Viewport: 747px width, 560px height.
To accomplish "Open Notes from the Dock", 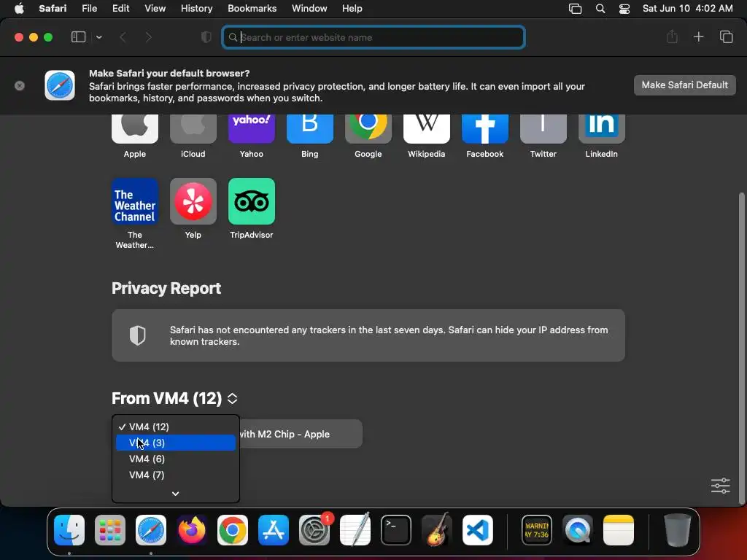I will pyautogui.click(x=619, y=530).
